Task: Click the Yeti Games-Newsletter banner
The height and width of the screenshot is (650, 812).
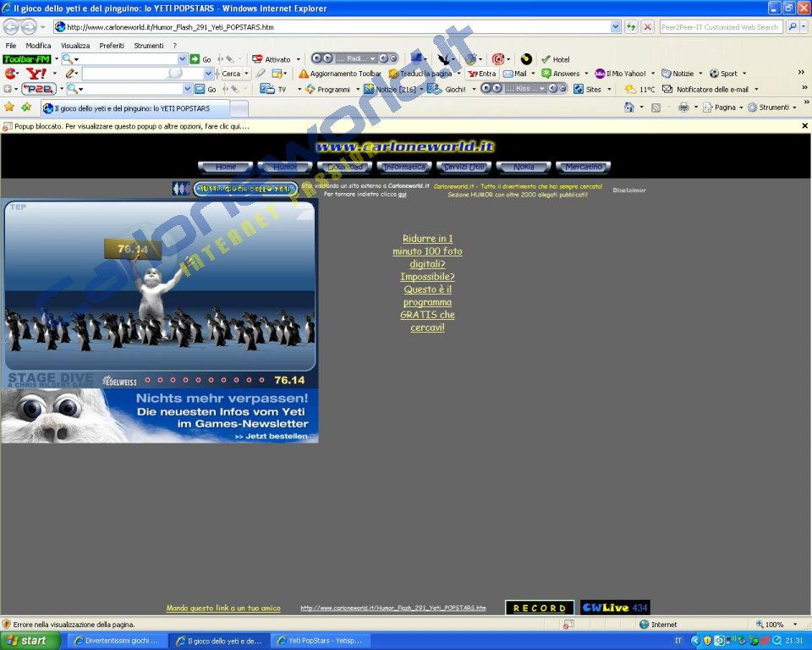Action: point(160,416)
